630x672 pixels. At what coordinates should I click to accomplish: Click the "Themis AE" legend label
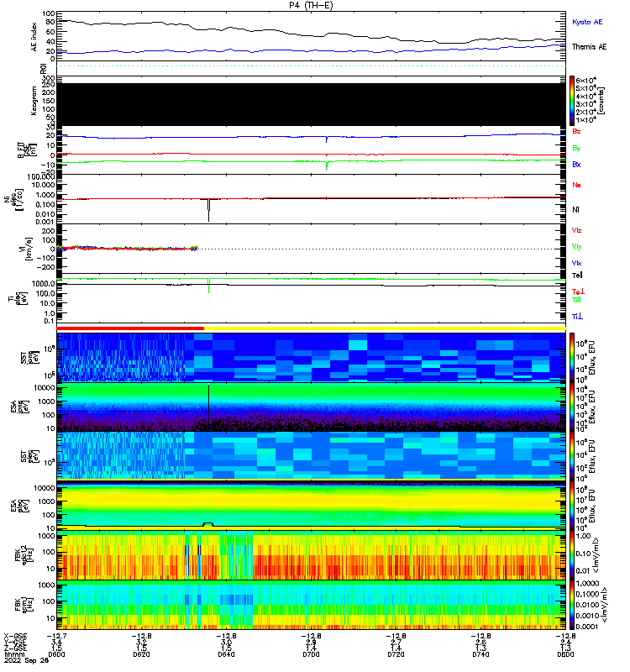click(x=590, y=47)
